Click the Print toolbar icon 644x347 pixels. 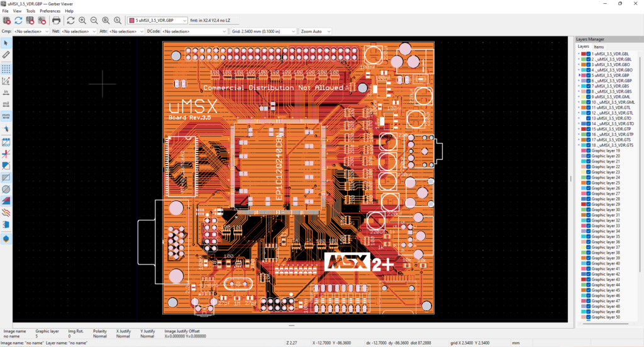click(x=56, y=21)
